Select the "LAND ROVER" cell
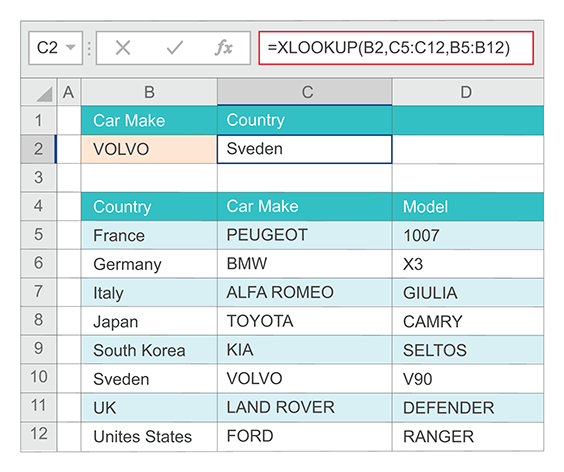The image size is (564, 472). (305, 407)
